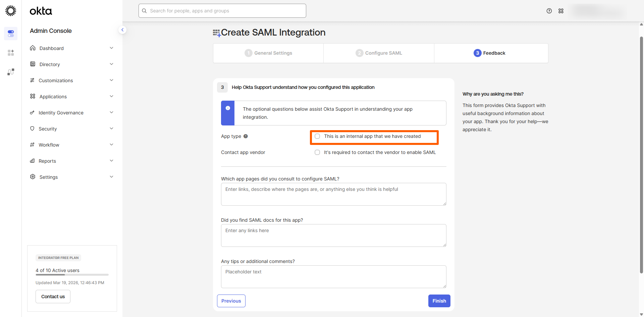Expand the Directory menu chevron

[x=111, y=64]
